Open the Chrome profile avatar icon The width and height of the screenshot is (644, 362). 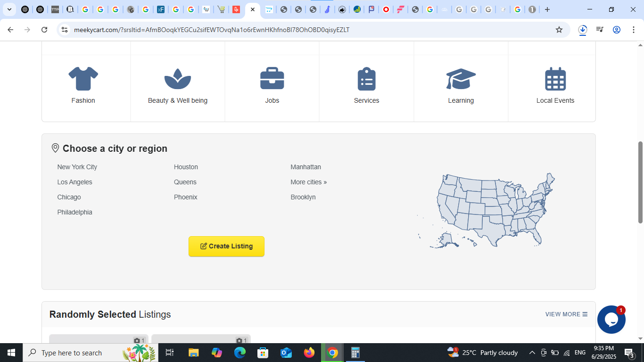click(617, 30)
